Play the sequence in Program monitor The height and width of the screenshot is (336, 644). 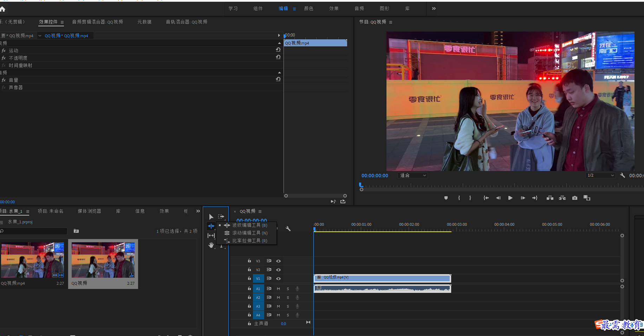point(510,198)
